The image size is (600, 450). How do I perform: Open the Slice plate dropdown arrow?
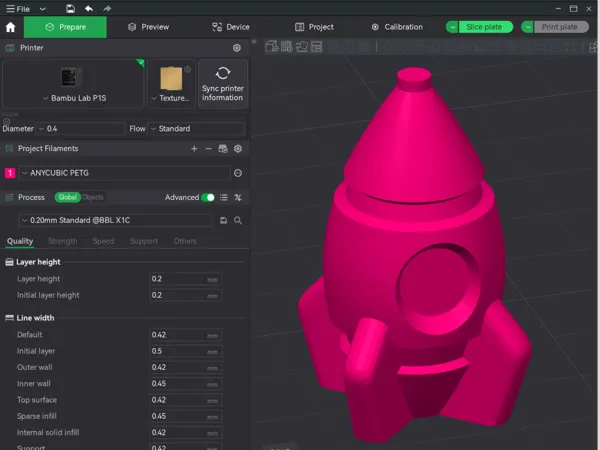click(x=452, y=27)
